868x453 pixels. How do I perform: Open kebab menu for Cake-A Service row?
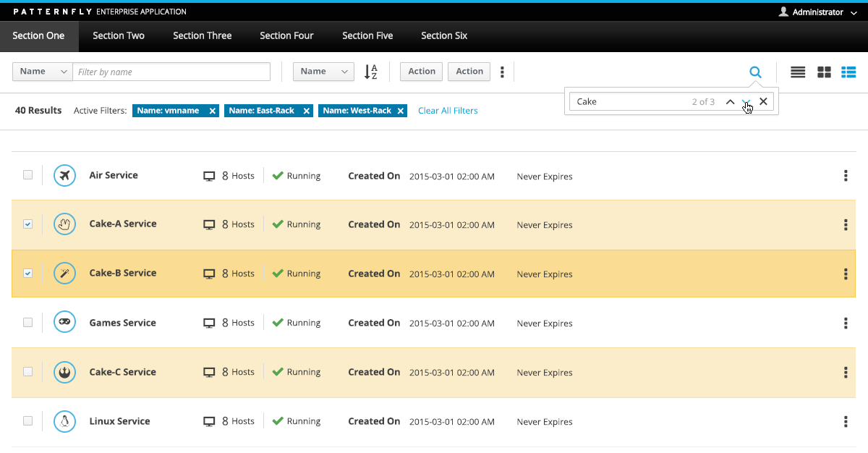click(x=846, y=225)
